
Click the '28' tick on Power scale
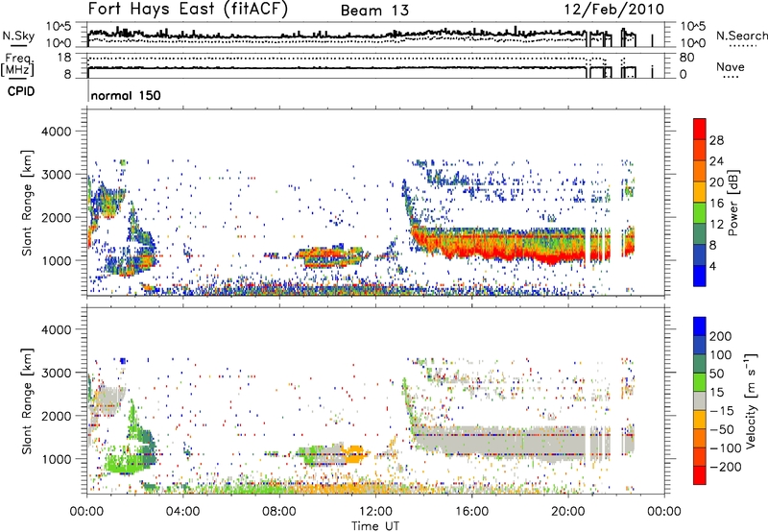[x=716, y=140]
